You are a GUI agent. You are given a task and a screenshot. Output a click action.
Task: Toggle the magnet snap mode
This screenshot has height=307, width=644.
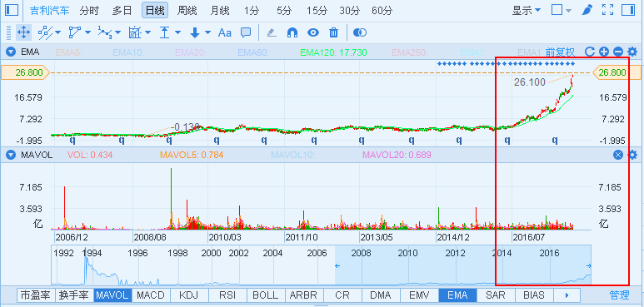pos(292,32)
